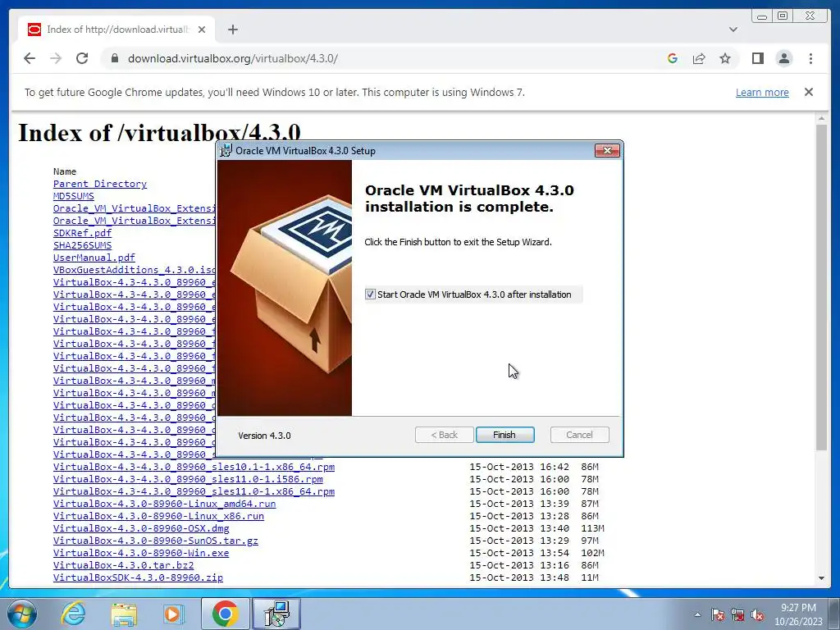Bookmark this page with the star
The width and height of the screenshot is (840, 630).
point(725,58)
